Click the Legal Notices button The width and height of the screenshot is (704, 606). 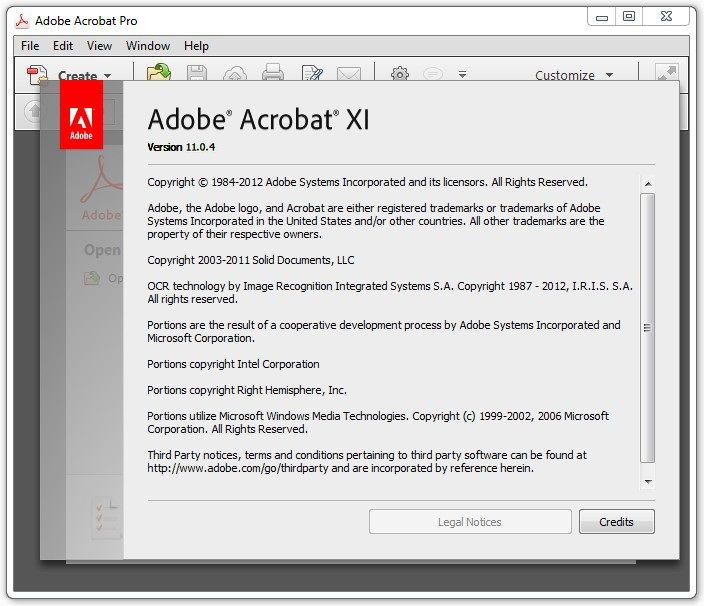click(x=470, y=522)
